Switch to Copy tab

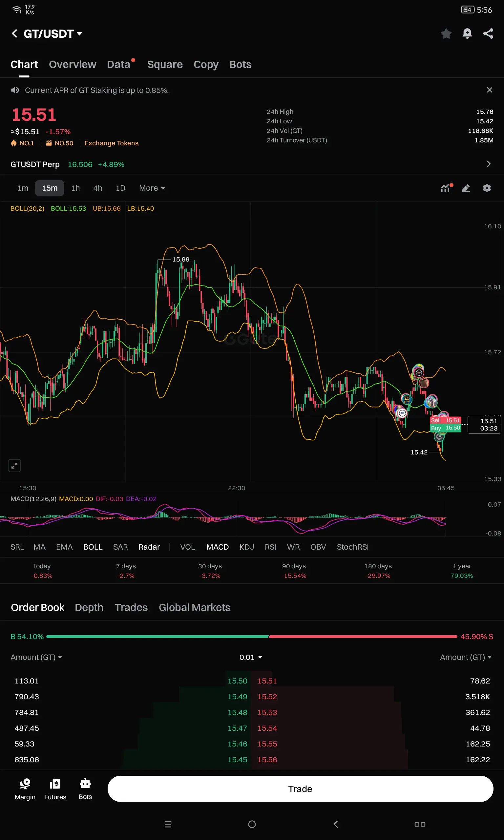pos(206,65)
